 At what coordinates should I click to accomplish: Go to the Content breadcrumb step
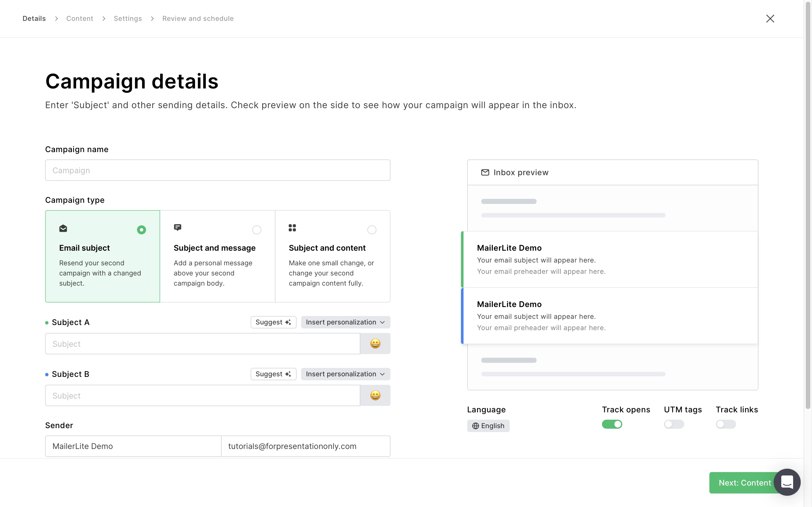(80, 18)
